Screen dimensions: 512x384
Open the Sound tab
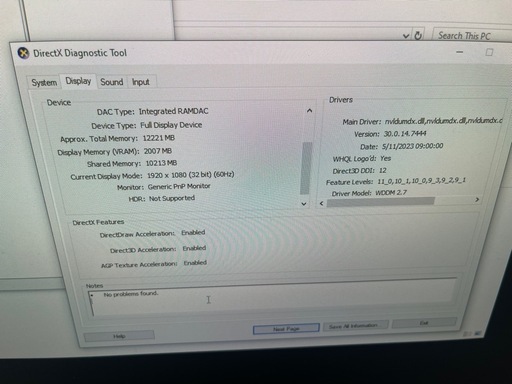(x=112, y=82)
